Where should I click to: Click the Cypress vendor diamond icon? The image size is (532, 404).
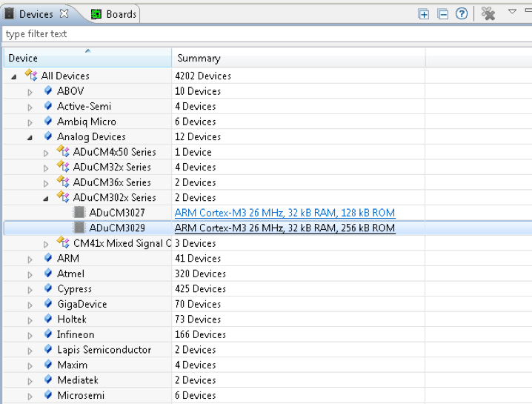click(x=48, y=288)
